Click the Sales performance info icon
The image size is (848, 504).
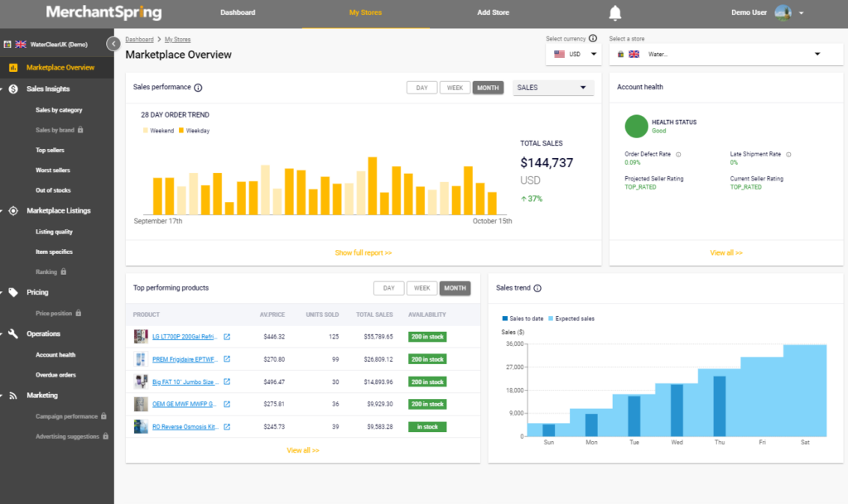pyautogui.click(x=198, y=88)
